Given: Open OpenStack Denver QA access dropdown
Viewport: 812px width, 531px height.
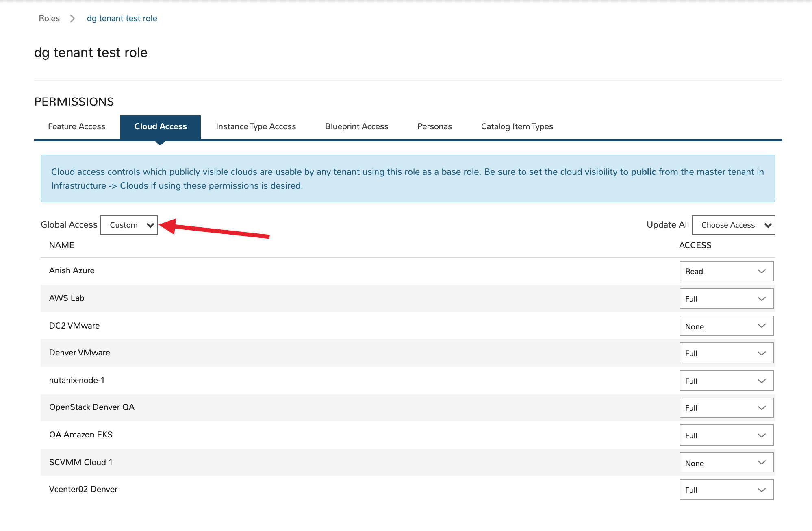Looking at the screenshot, I should (726, 408).
